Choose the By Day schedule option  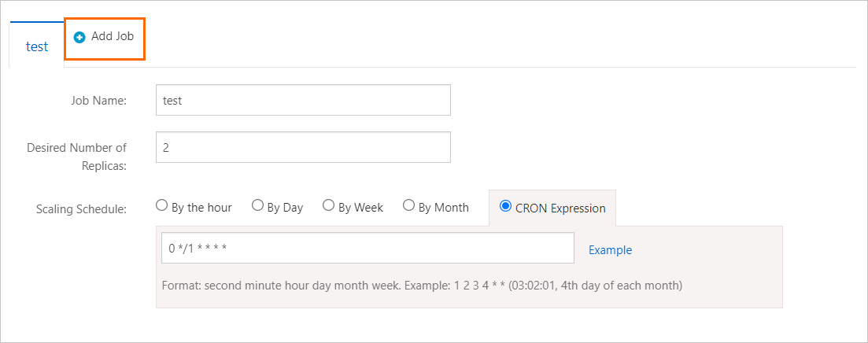[x=257, y=206]
